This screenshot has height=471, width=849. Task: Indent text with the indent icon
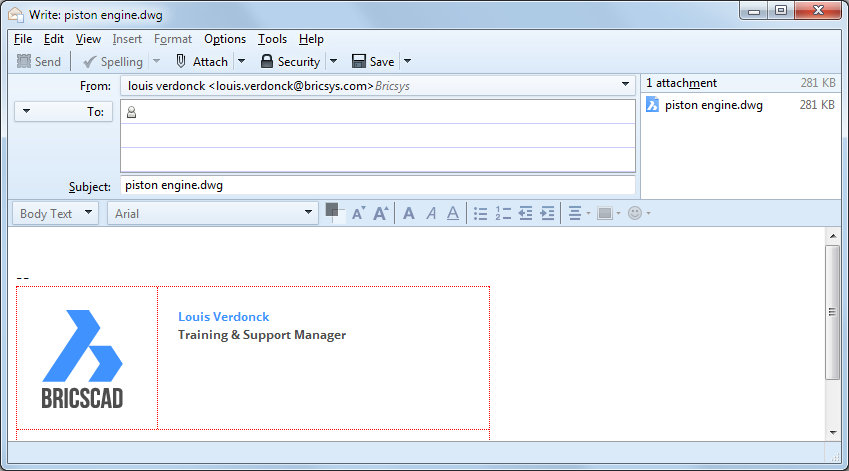[x=547, y=213]
